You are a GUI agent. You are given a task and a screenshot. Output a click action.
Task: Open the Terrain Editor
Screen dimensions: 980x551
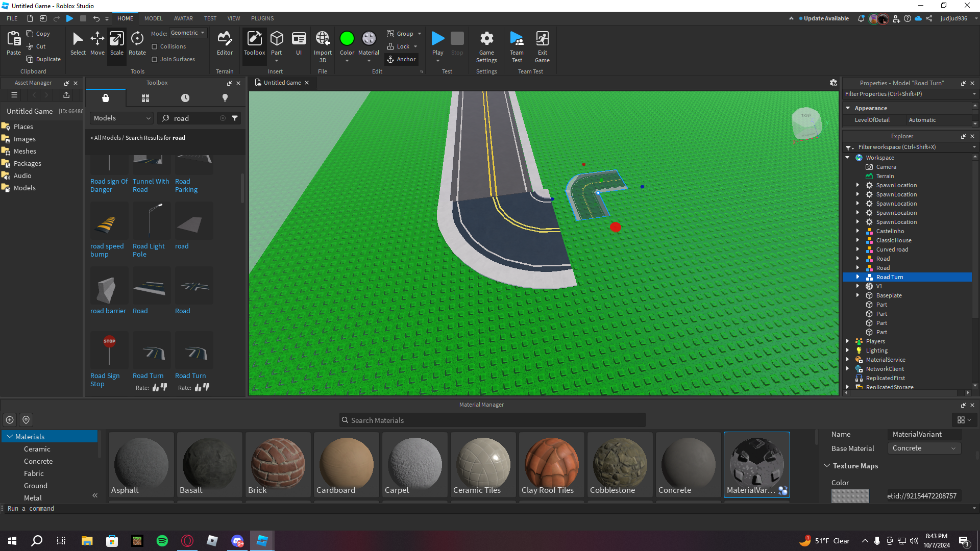click(x=225, y=43)
